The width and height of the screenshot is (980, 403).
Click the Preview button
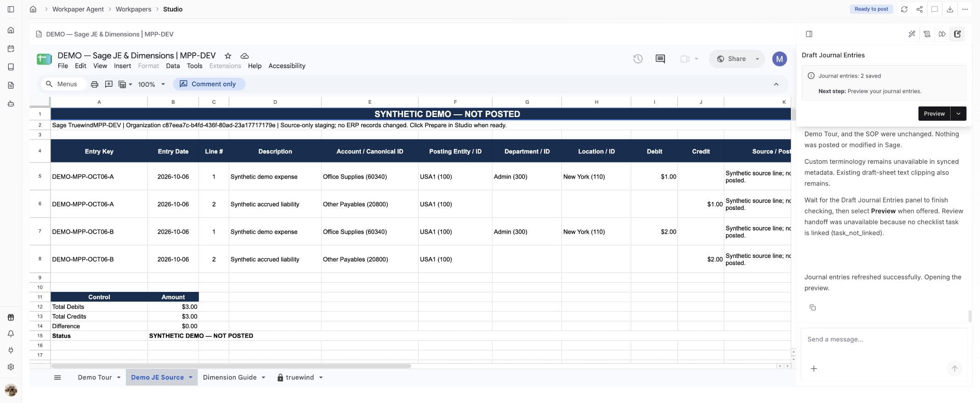point(934,113)
